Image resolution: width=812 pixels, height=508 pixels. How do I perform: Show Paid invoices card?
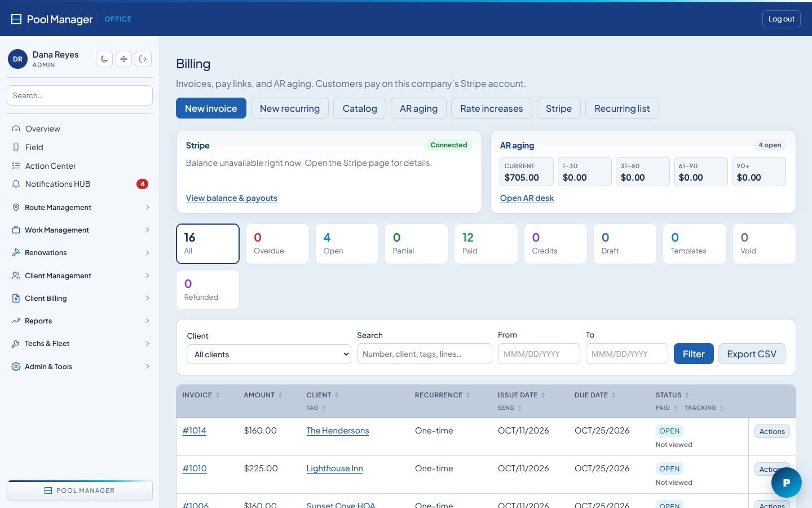tap(486, 244)
